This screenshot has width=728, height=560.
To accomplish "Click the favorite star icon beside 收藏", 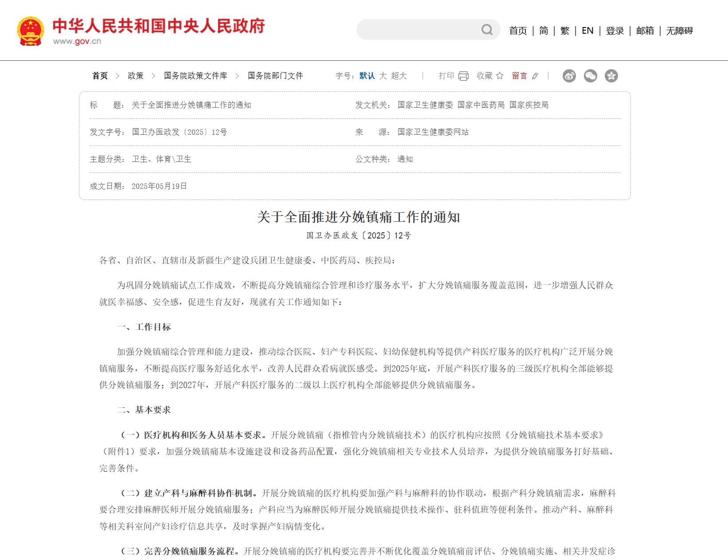I will 500,76.
